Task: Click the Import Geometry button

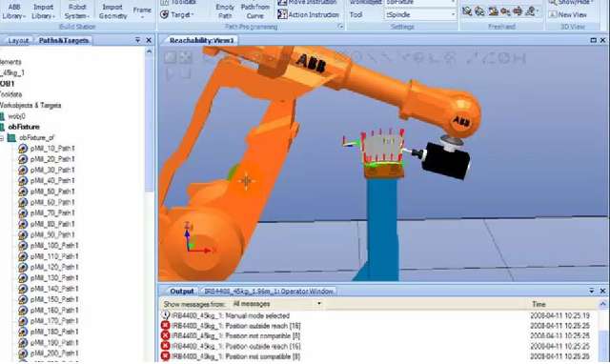Action: [112, 11]
